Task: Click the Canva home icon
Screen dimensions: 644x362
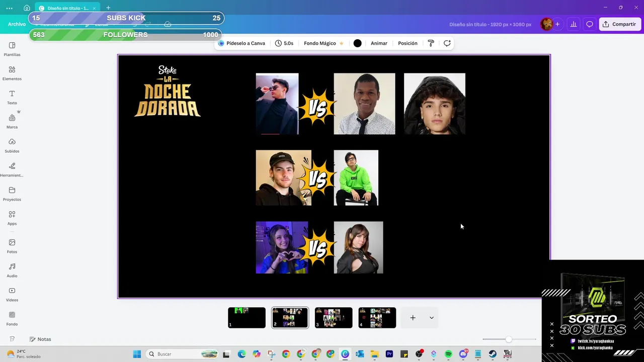Action: (x=27, y=8)
